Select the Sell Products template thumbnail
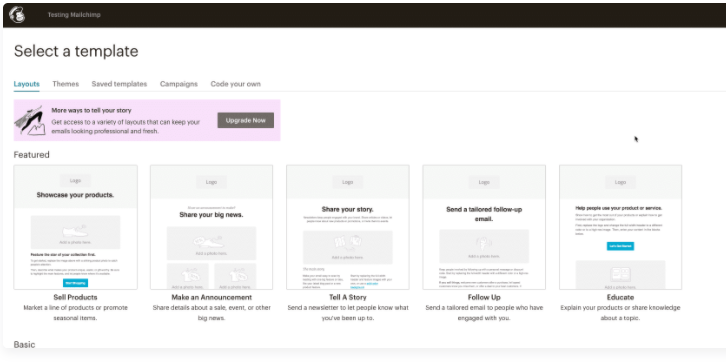 coord(75,227)
